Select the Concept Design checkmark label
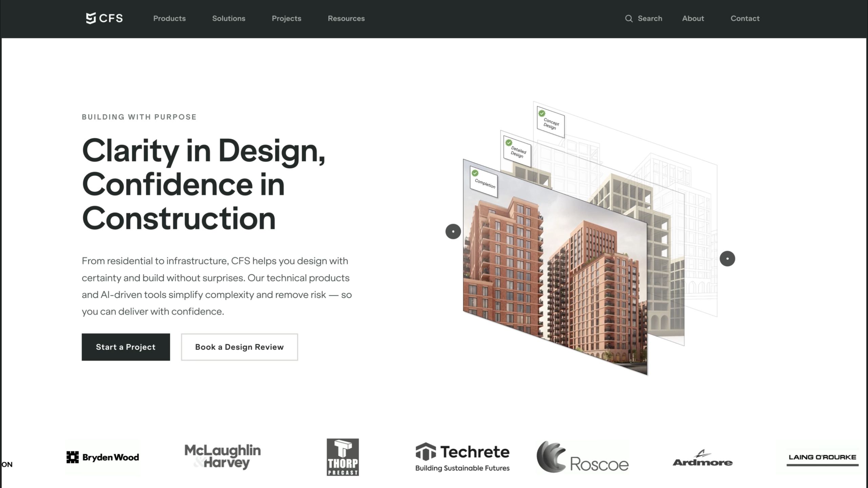The width and height of the screenshot is (868, 488). [551, 123]
